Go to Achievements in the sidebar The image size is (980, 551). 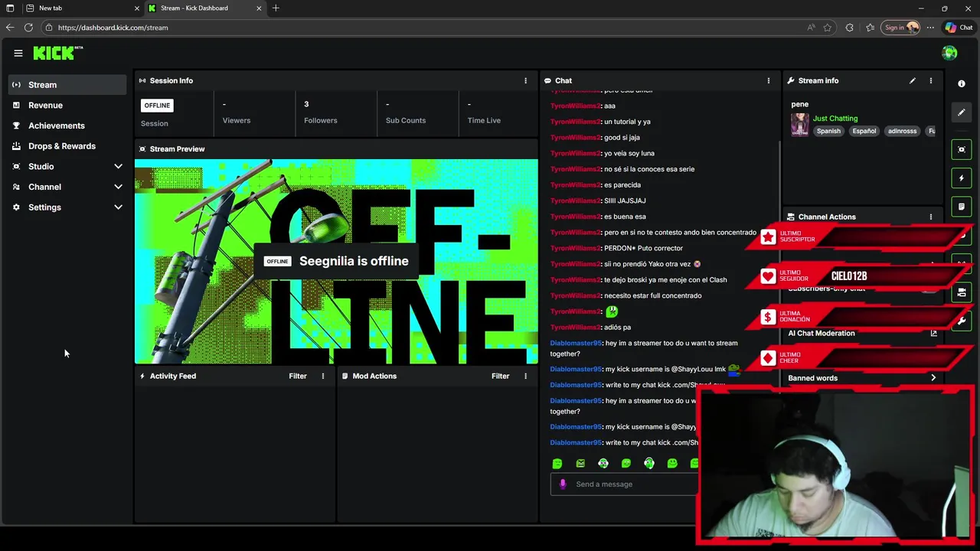(67, 126)
